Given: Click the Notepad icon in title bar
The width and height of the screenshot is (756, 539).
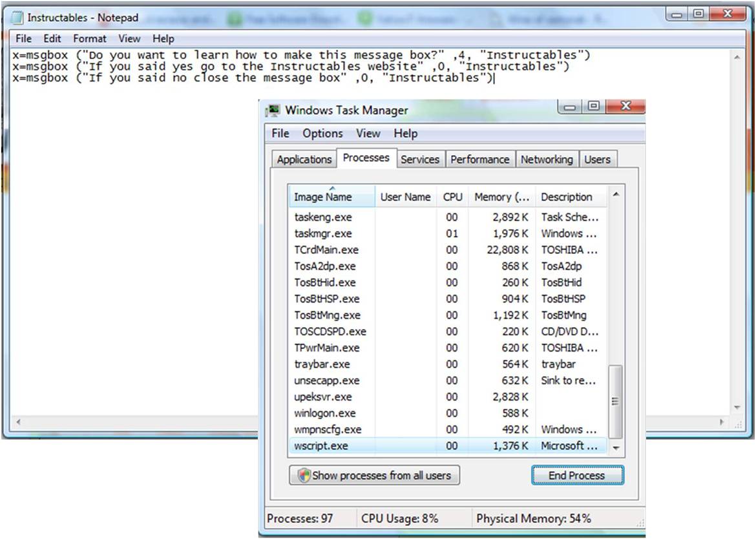Looking at the screenshot, I should pos(17,17).
